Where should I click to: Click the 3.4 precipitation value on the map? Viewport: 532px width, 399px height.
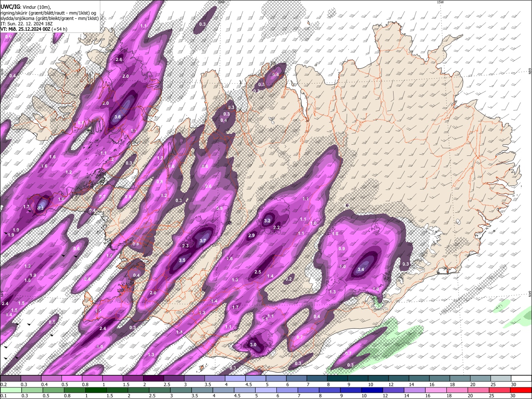[x=361, y=270]
